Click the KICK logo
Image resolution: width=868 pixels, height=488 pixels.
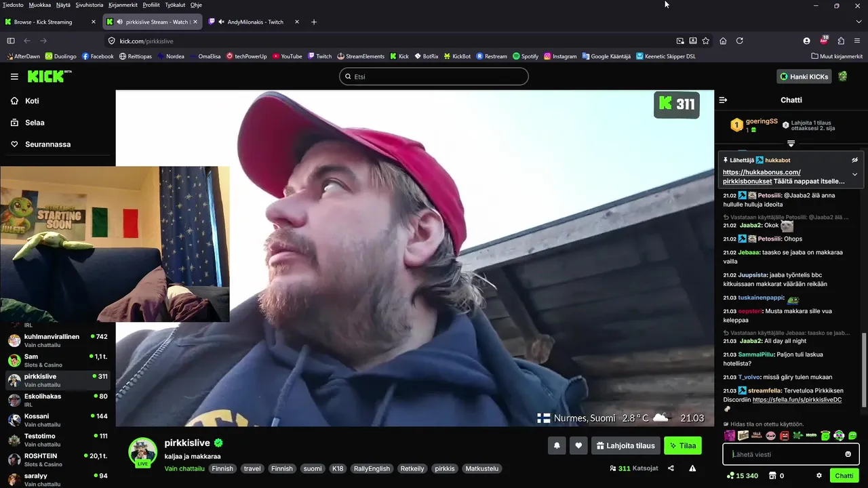click(50, 76)
